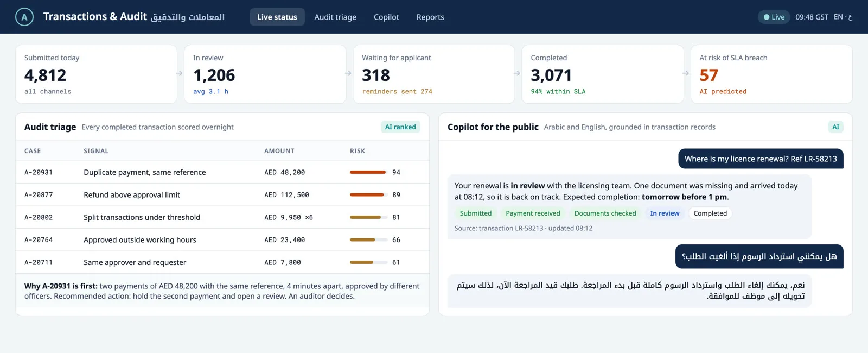The width and height of the screenshot is (868, 353).
Task: Open the Waiting for applicant card
Action: [x=433, y=74]
